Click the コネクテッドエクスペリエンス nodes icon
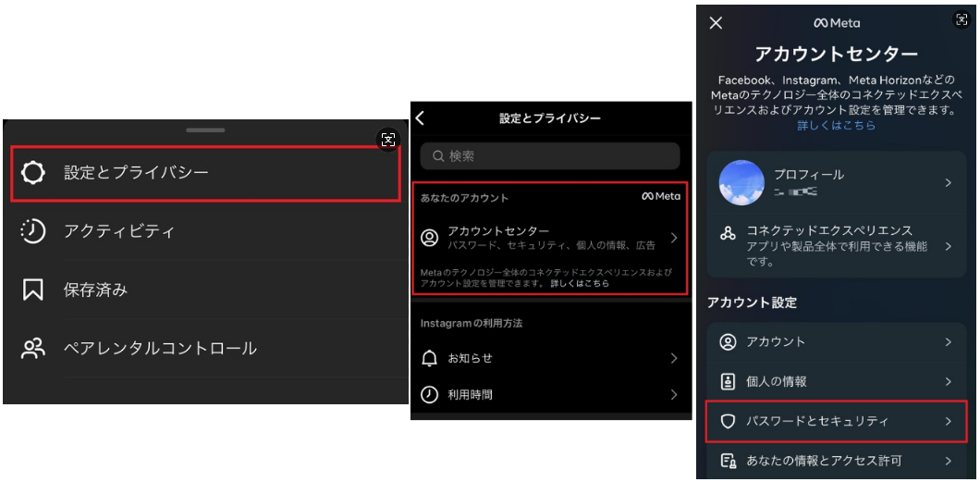The image size is (980, 482). 728,234
